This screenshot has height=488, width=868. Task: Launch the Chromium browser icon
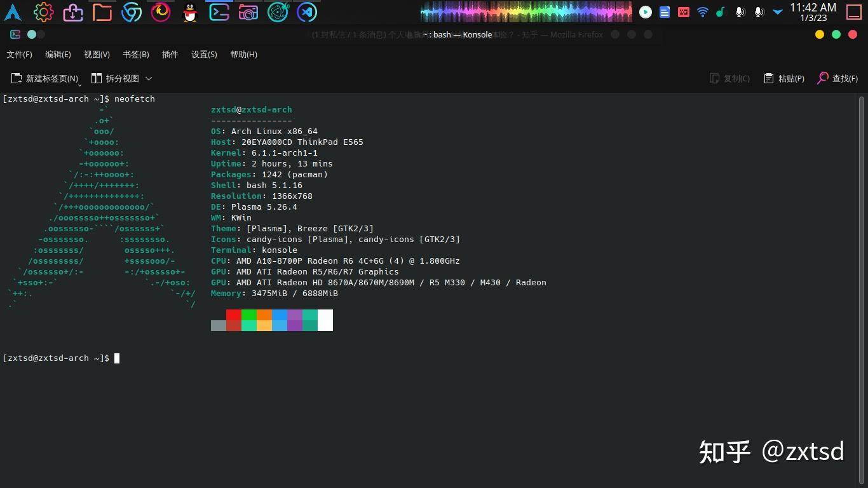point(132,11)
